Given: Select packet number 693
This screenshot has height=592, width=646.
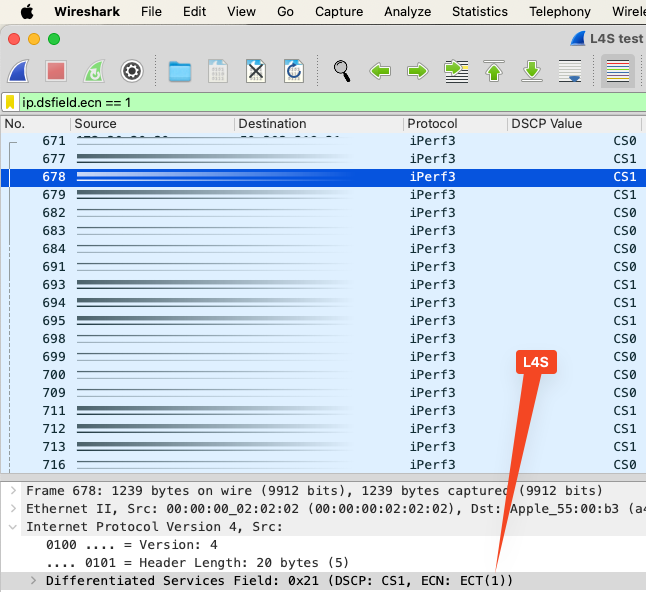Looking at the screenshot, I should click(323, 285).
